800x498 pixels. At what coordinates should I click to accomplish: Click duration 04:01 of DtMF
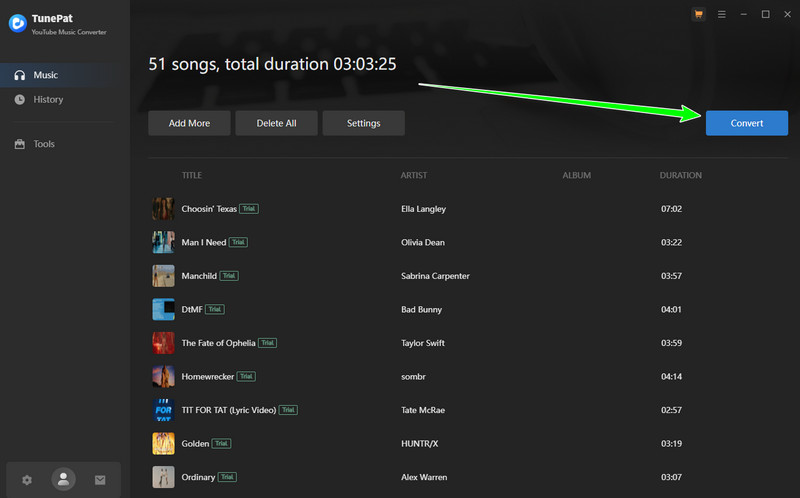(671, 310)
